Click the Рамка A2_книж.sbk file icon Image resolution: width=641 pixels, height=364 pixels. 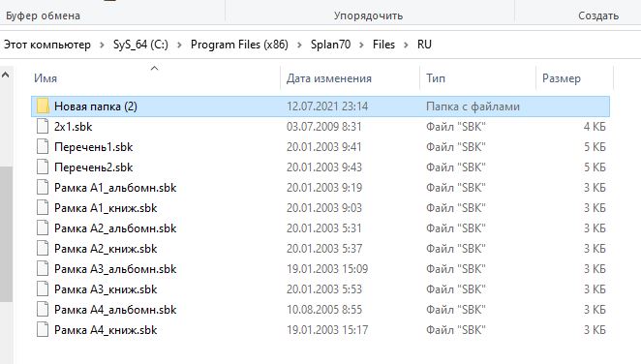pos(43,249)
